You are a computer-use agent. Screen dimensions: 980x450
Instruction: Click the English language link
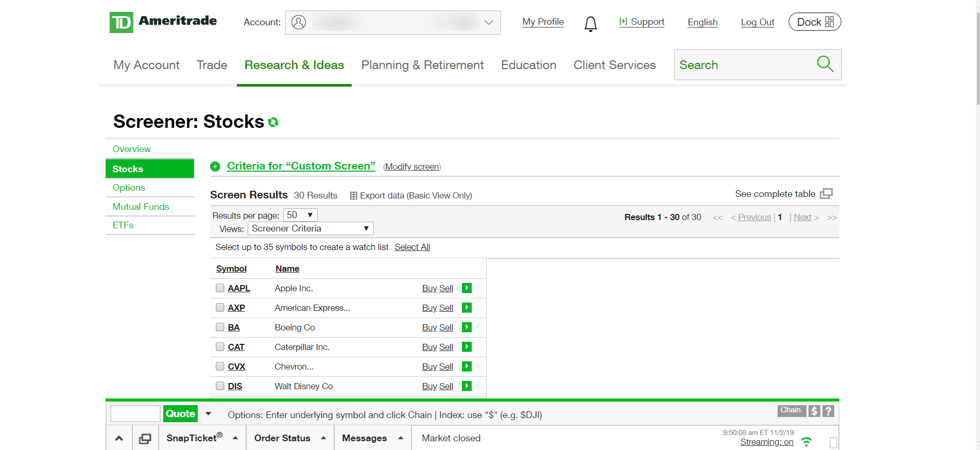tap(702, 22)
